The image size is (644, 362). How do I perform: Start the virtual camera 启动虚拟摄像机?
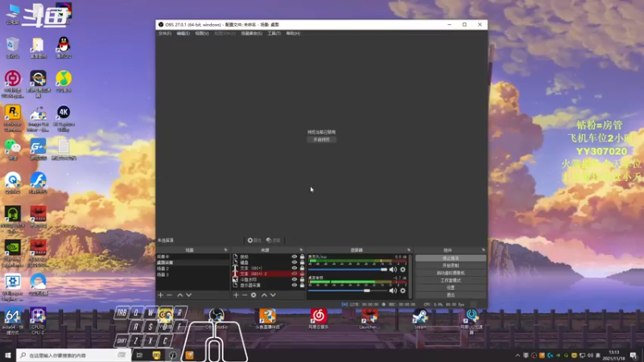pyautogui.click(x=451, y=273)
